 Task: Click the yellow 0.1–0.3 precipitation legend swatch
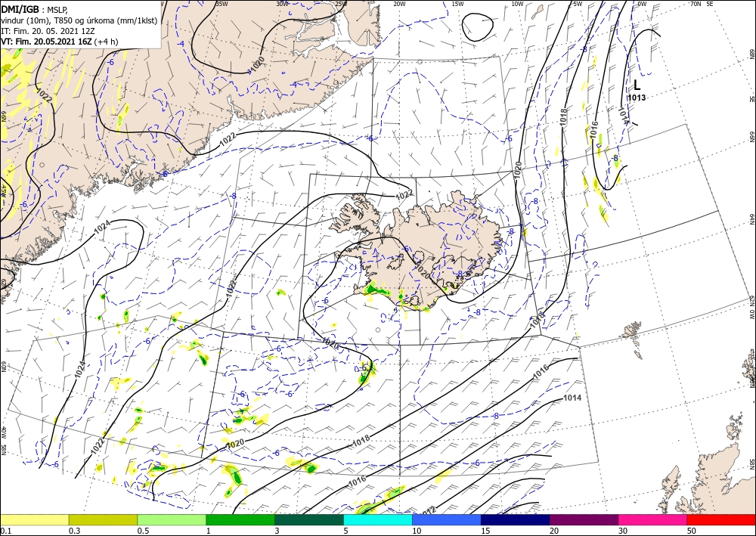click(34, 519)
